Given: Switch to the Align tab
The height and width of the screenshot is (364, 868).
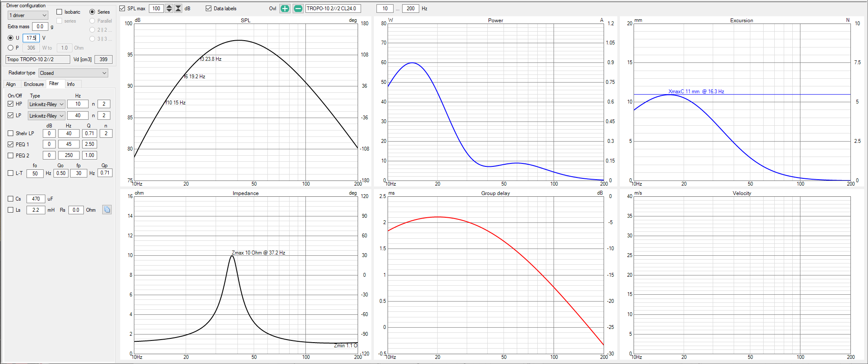Looking at the screenshot, I should (x=11, y=84).
